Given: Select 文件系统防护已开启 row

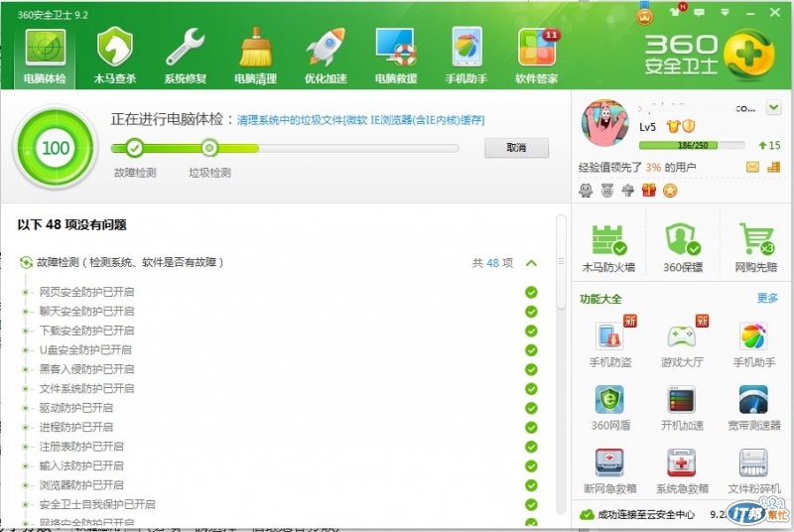Looking at the screenshot, I should [280, 388].
